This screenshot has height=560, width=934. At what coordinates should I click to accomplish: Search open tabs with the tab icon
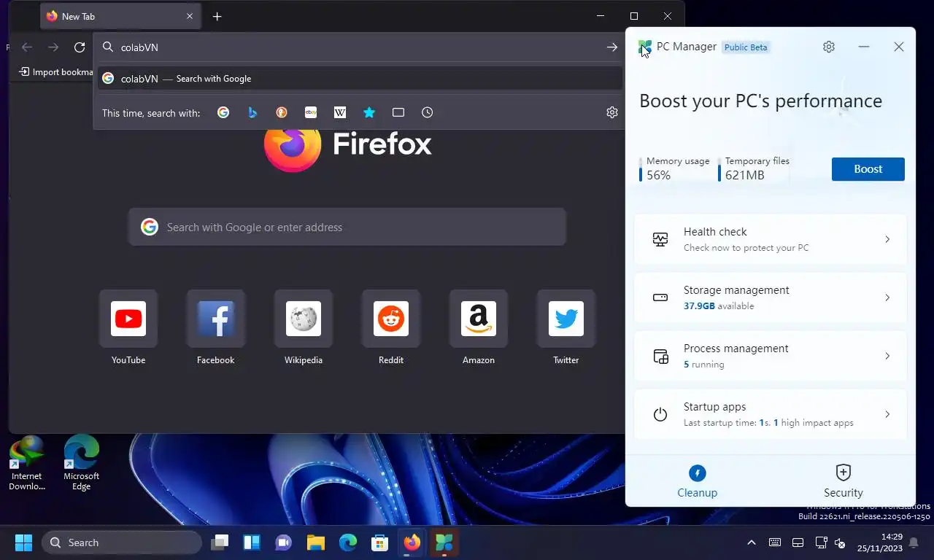398,112
